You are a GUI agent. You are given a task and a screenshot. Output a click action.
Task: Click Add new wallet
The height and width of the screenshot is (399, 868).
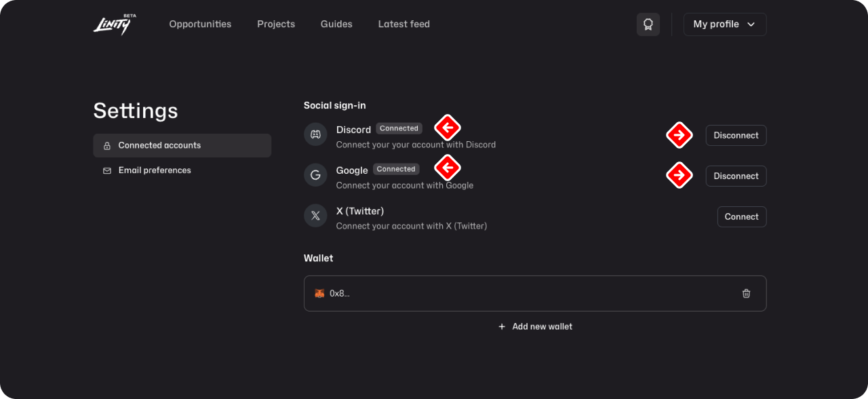(x=535, y=326)
